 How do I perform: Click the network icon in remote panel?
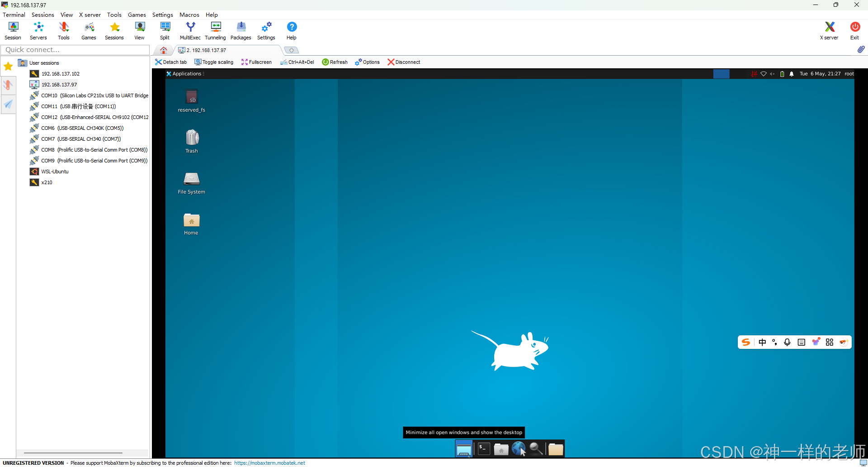click(x=764, y=74)
